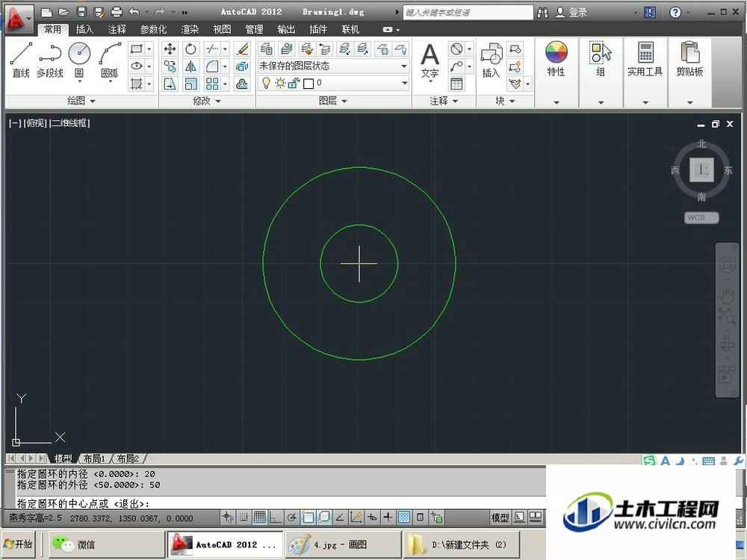Select the Circle (圆) tool
This screenshot has height=560, width=747.
coord(79,60)
